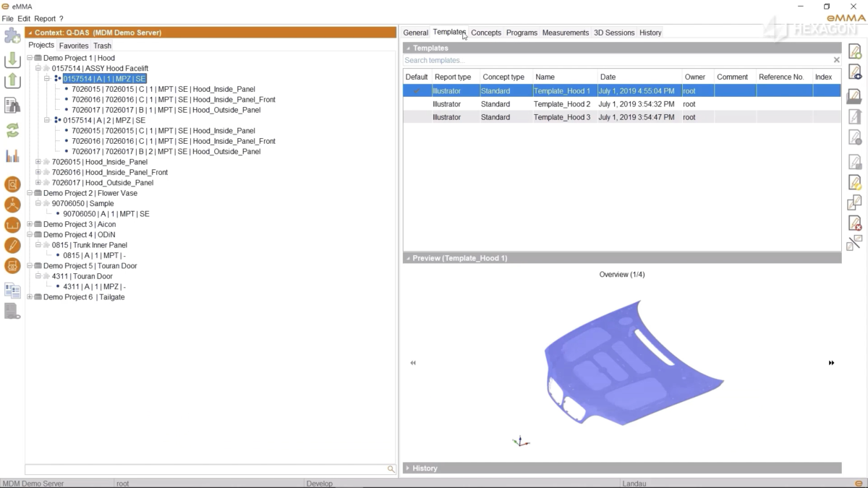Sort templates by Owner column header
This screenshot has width=868, height=488.
(x=697, y=77)
